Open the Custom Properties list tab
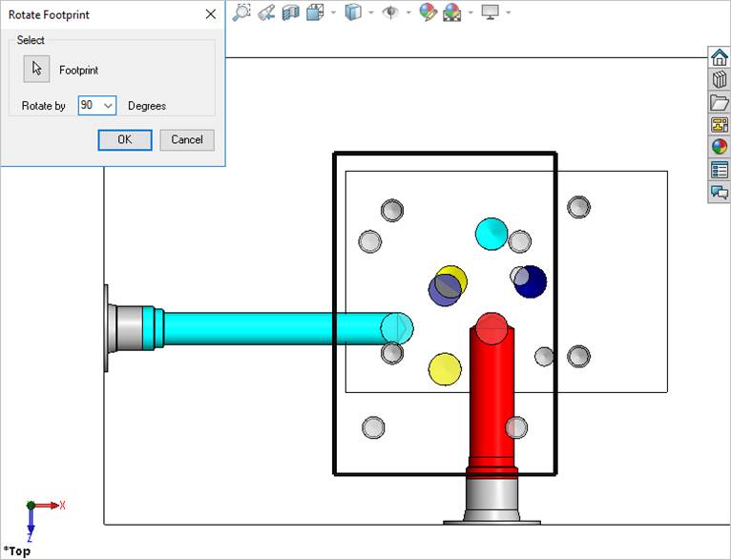 [720, 170]
